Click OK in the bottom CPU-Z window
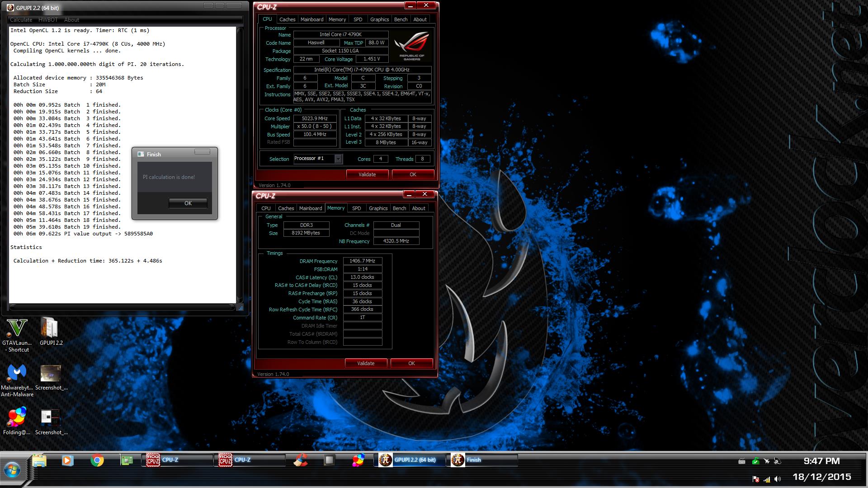 point(411,363)
